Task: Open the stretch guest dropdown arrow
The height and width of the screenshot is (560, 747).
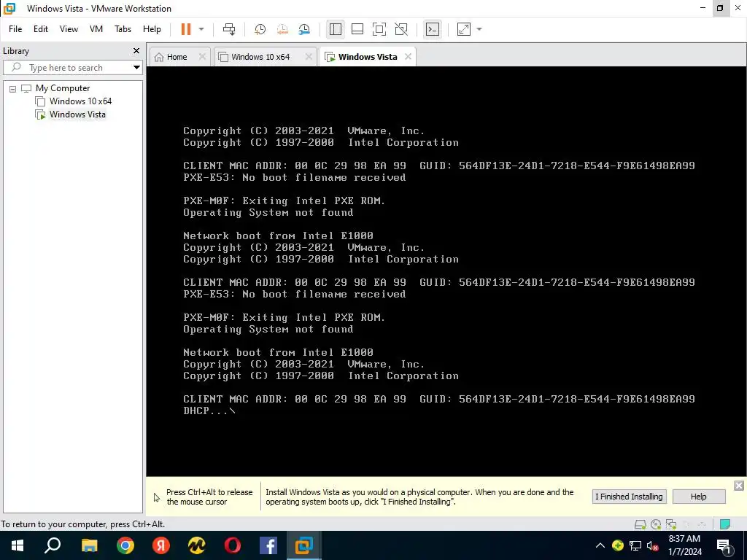Action: [x=479, y=29]
